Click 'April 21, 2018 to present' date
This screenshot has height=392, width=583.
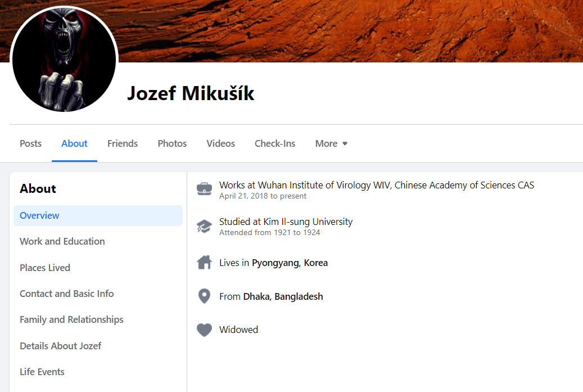tap(263, 196)
